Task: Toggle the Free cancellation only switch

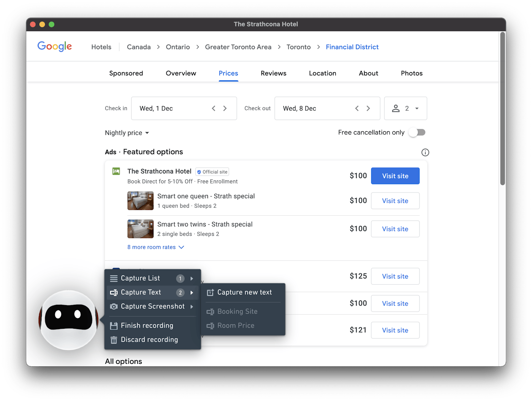Action: pos(417,132)
